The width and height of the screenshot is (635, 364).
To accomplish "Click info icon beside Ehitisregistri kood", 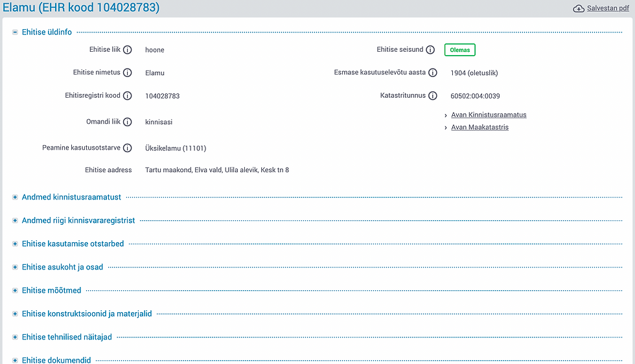I will click(x=128, y=96).
